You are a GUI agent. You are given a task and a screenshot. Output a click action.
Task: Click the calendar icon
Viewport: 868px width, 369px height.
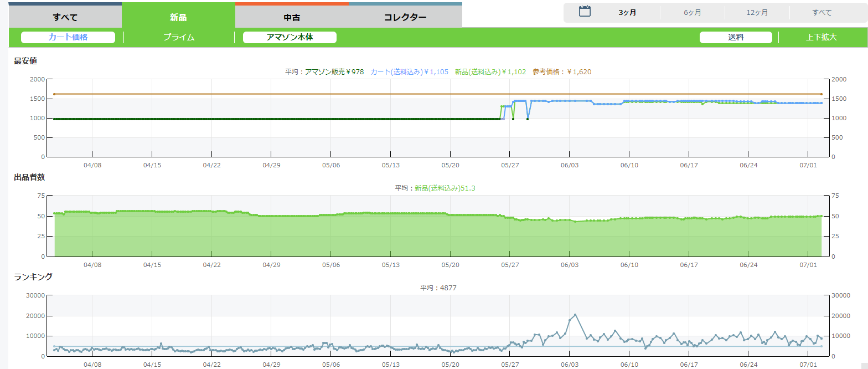point(585,12)
